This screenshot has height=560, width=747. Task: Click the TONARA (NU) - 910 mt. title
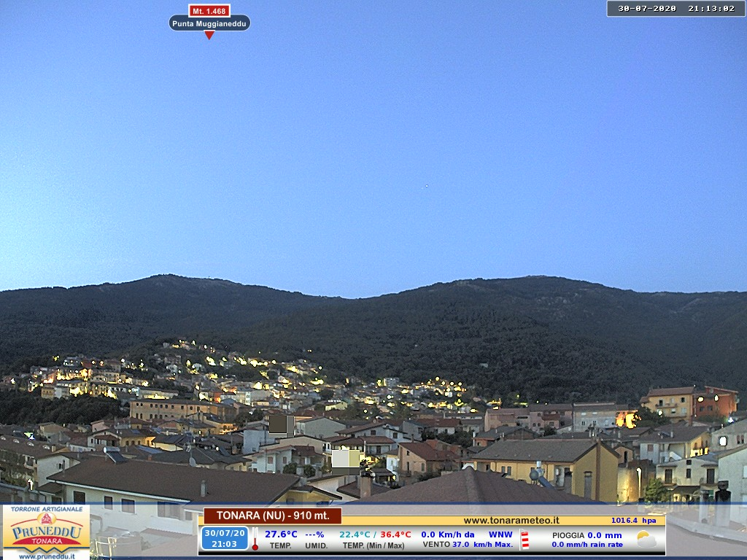(x=273, y=516)
